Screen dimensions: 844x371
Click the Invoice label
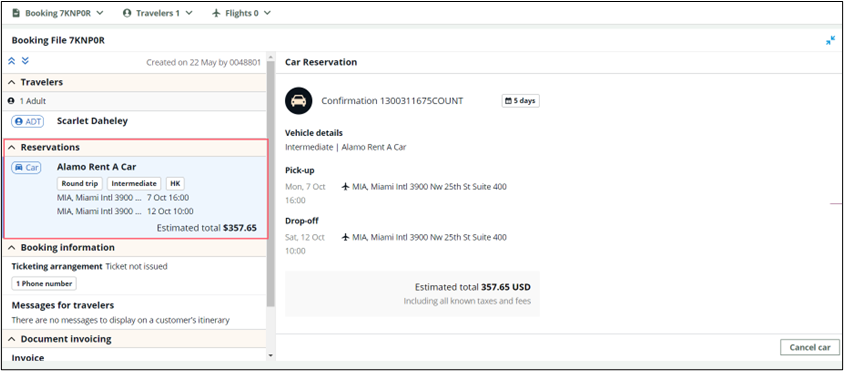pyautogui.click(x=28, y=358)
